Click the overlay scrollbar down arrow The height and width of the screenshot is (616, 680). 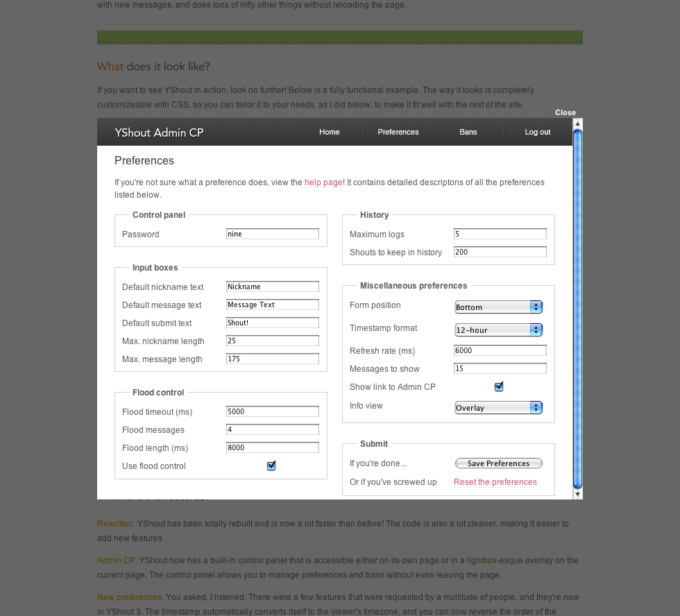click(577, 494)
